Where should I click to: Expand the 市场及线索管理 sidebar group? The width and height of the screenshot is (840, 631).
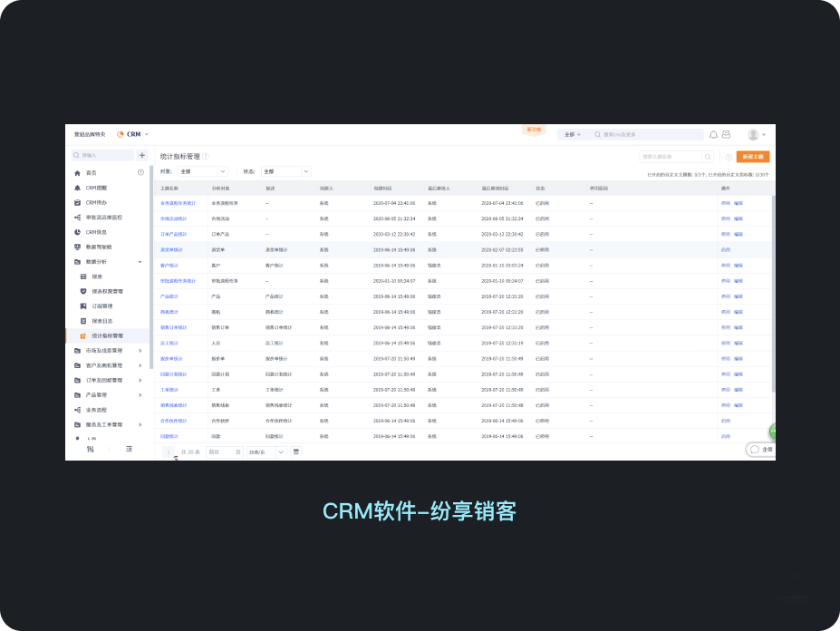140,351
